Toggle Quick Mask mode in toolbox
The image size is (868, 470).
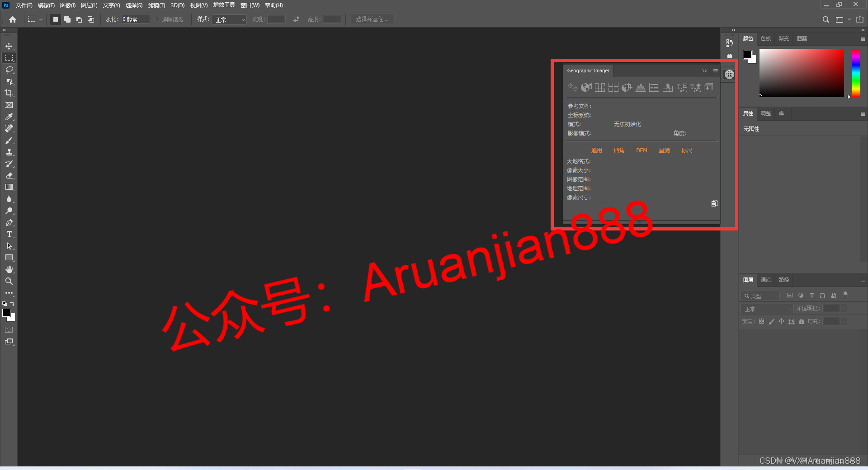coord(9,330)
